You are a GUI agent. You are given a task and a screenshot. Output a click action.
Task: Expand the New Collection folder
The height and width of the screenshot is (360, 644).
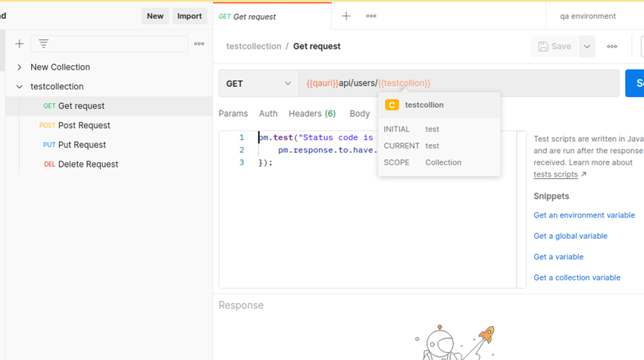[x=20, y=67]
